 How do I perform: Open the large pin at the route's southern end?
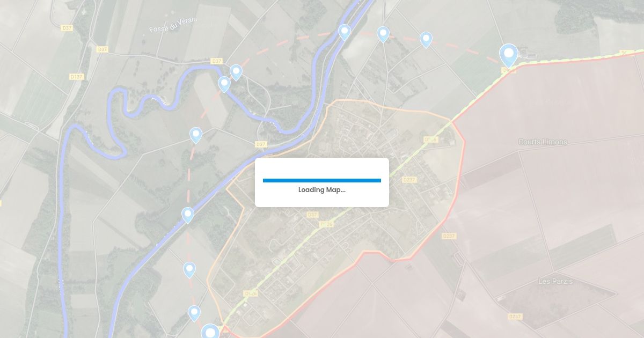pyautogui.click(x=210, y=332)
